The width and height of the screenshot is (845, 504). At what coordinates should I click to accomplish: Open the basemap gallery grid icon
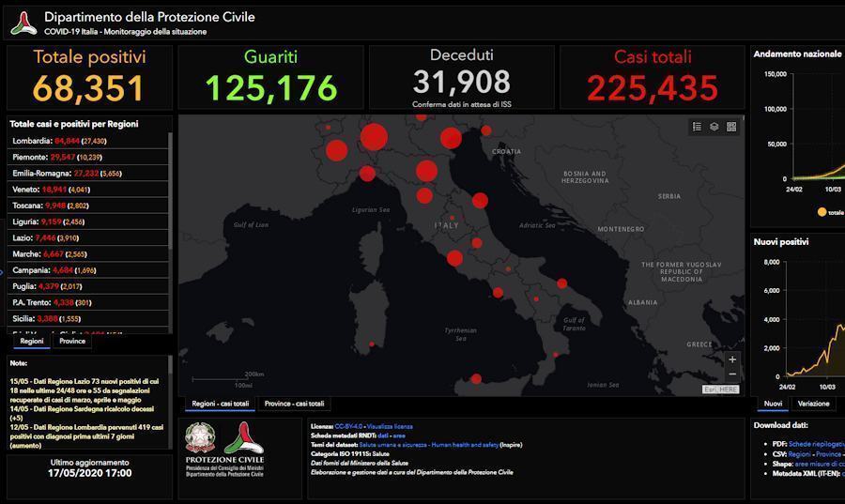pyautogui.click(x=731, y=127)
